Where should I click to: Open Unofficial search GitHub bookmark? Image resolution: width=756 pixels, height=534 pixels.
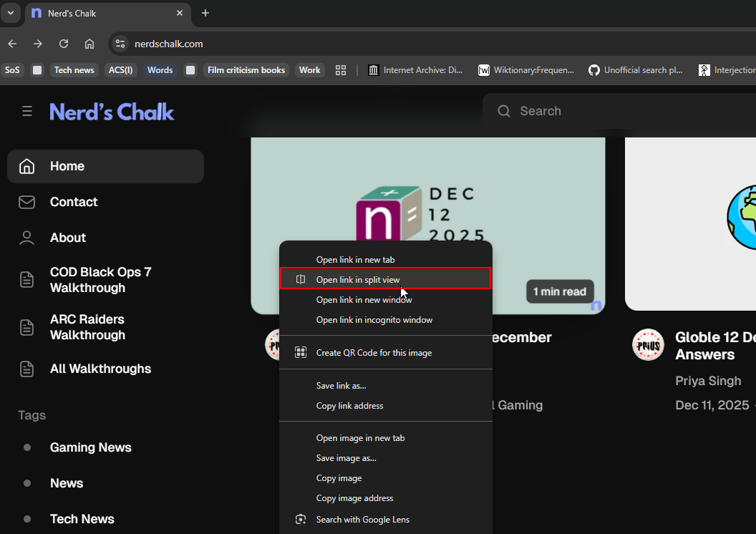click(x=636, y=70)
